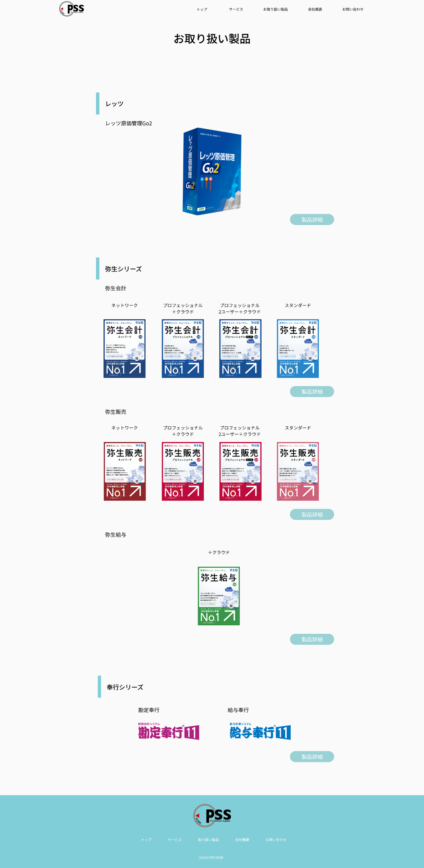Select the 弥生販売 ネットワーク package image
Image resolution: width=424 pixels, height=868 pixels.
[124, 471]
